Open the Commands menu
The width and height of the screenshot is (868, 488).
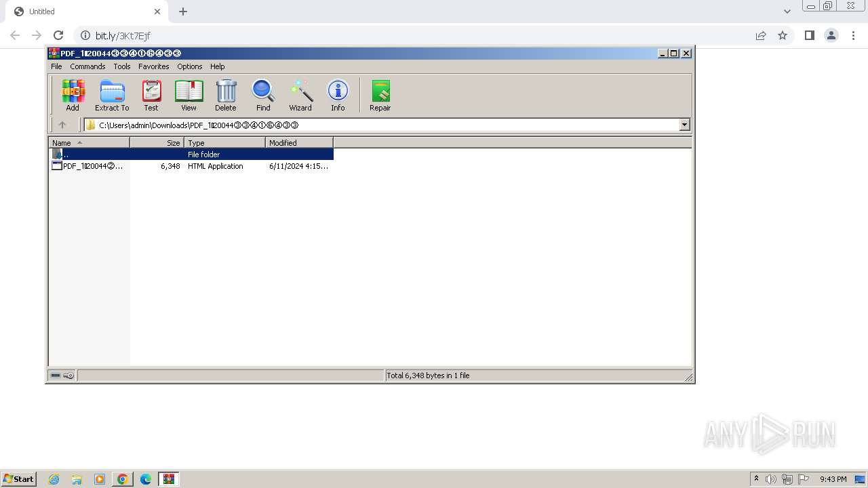click(x=87, y=66)
